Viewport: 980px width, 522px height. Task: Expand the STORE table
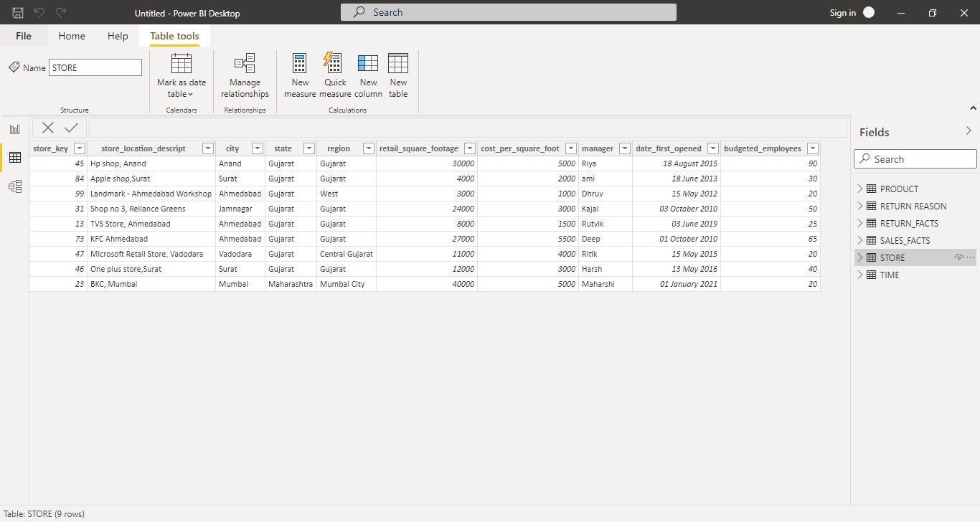pos(859,257)
